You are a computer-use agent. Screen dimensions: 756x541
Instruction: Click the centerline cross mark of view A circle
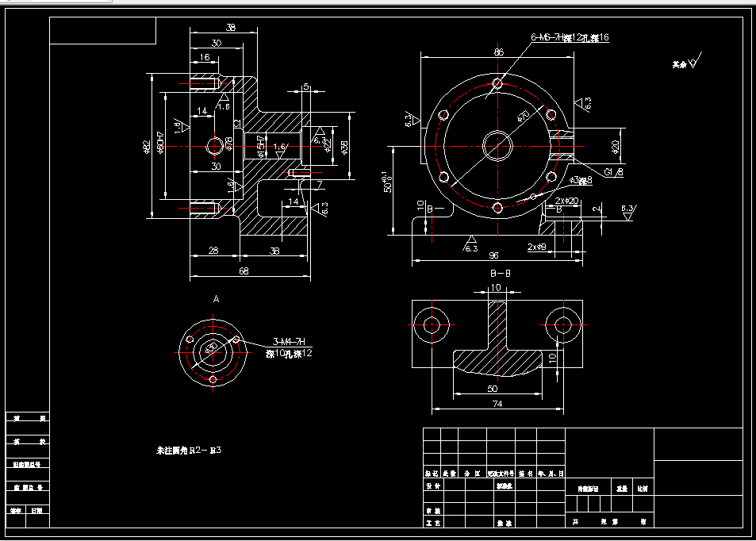tap(213, 352)
